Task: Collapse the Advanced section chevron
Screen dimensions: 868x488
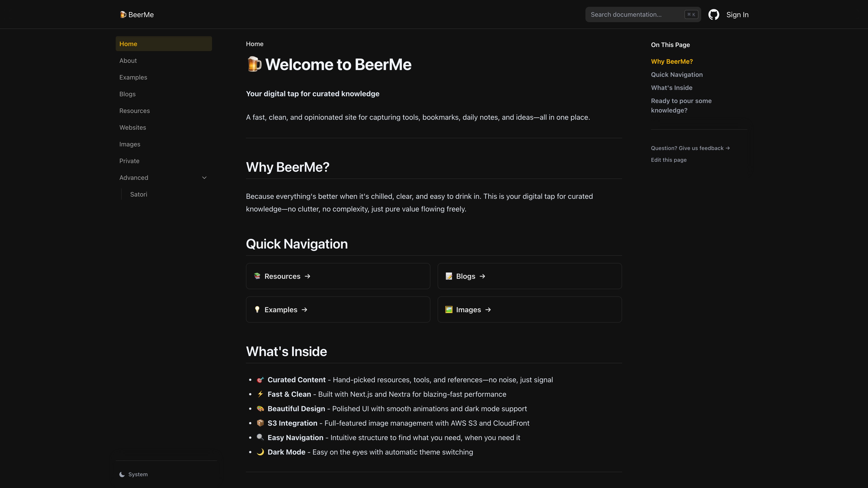Action: (x=204, y=178)
